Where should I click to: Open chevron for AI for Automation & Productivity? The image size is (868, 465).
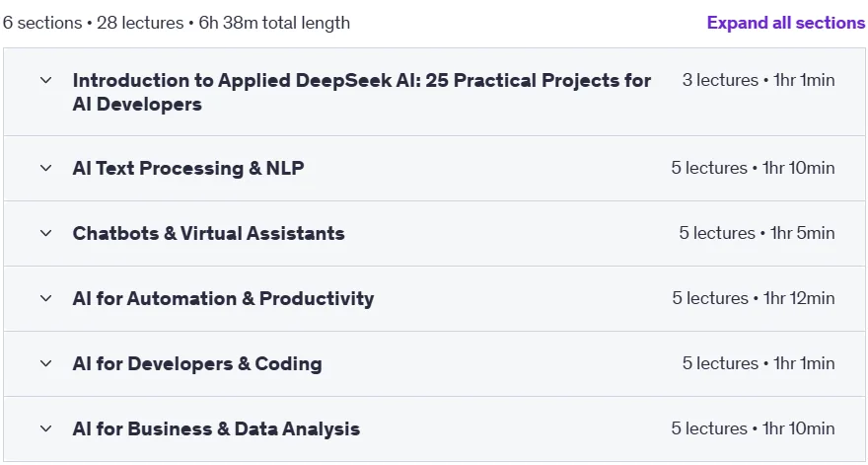tap(46, 298)
